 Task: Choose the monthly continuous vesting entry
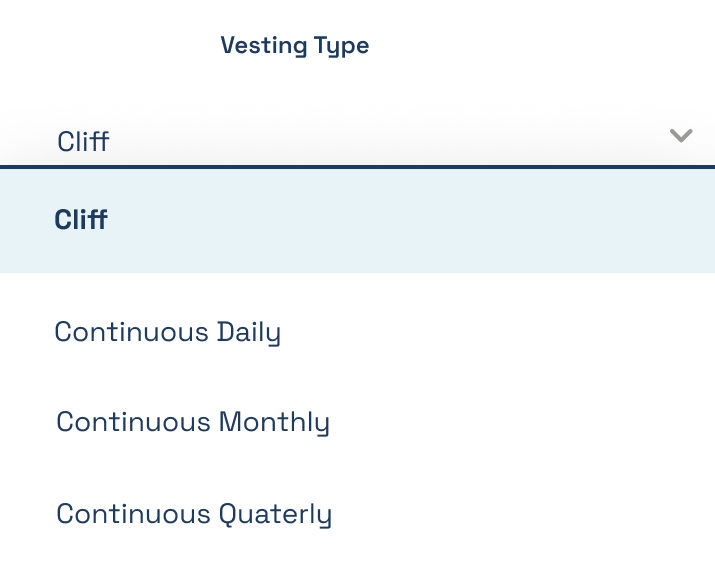(x=358, y=422)
